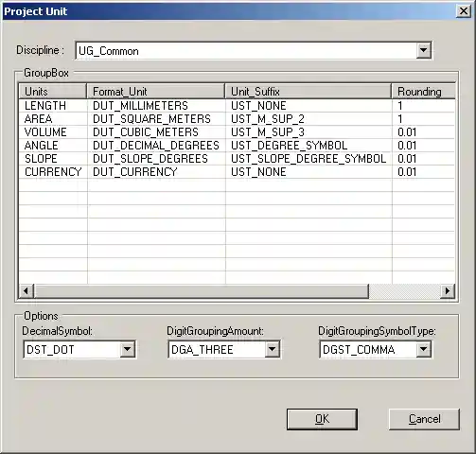Screen dimensions: 476x454
Task: Select the AREA row
Action: coord(237,119)
